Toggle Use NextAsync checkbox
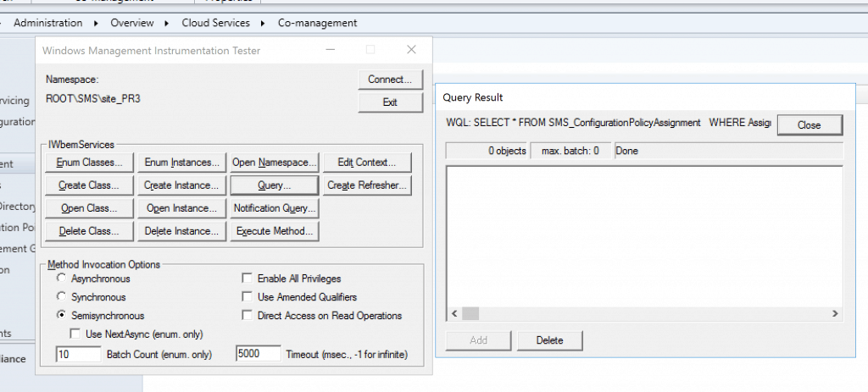868x392 pixels. (x=75, y=334)
